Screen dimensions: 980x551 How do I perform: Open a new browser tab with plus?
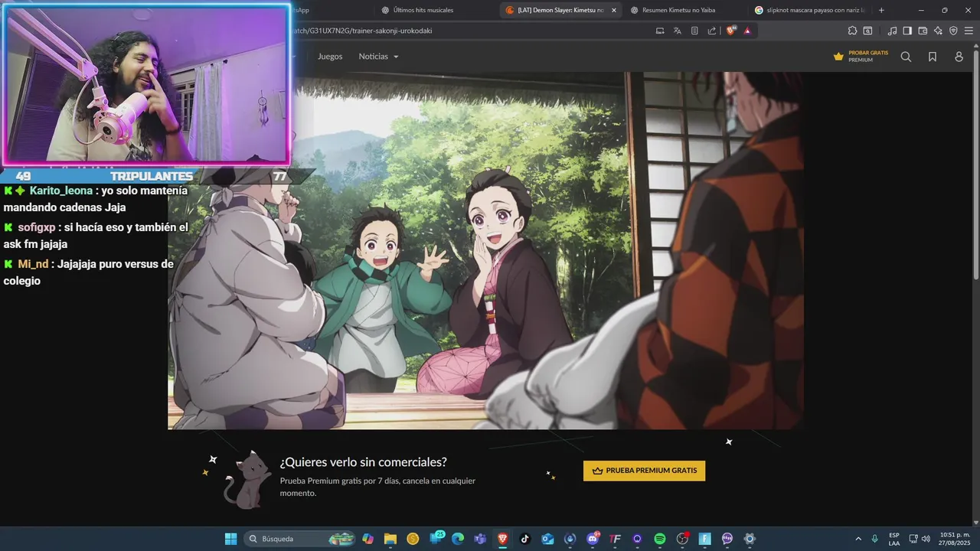[881, 10]
